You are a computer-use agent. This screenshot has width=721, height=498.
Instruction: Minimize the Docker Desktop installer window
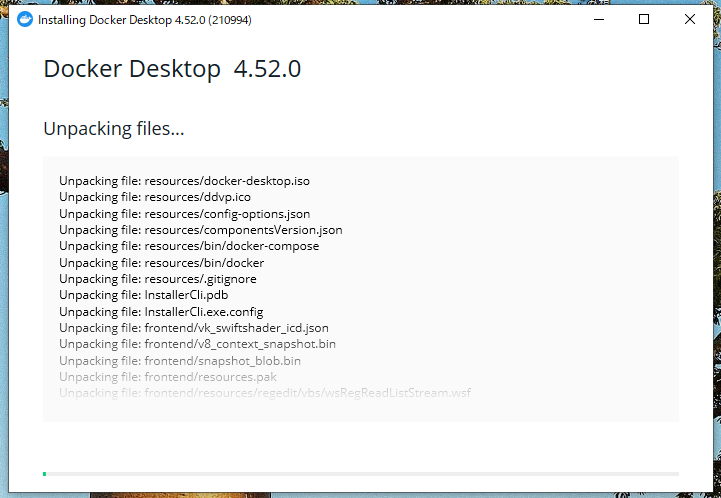point(598,19)
